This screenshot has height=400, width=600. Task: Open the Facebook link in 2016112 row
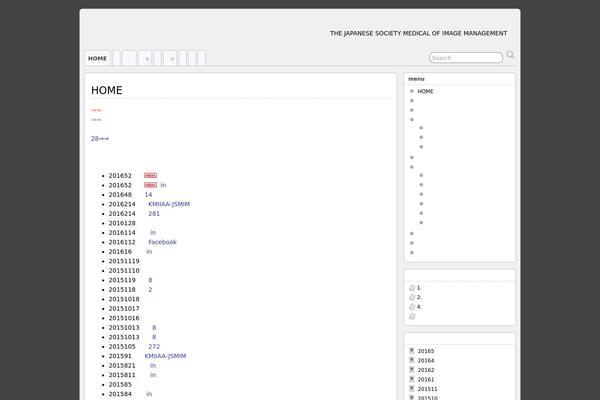tap(163, 242)
